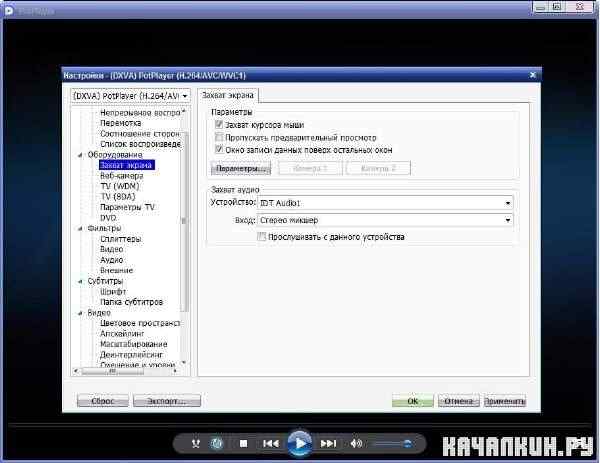Open the Шрифт subtitle settings
The width and height of the screenshot is (600, 463).
point(113,291)
